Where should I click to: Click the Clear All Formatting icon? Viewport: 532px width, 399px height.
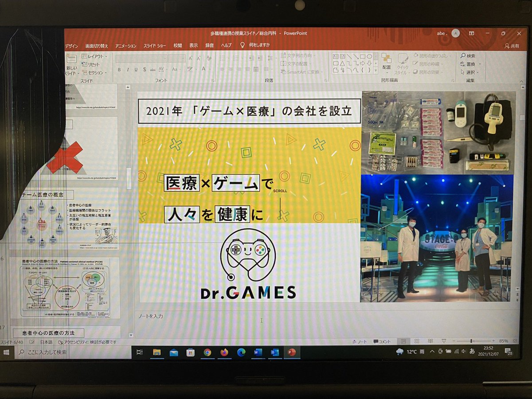[x=208, y=58]
